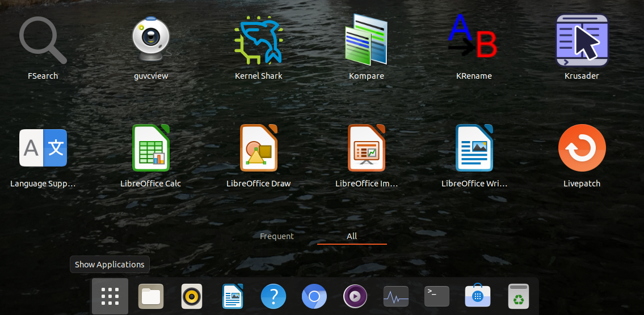This screenshot has height=315, width=644.
Task: Switch to the Frequent tab
Action: [277, 236]
